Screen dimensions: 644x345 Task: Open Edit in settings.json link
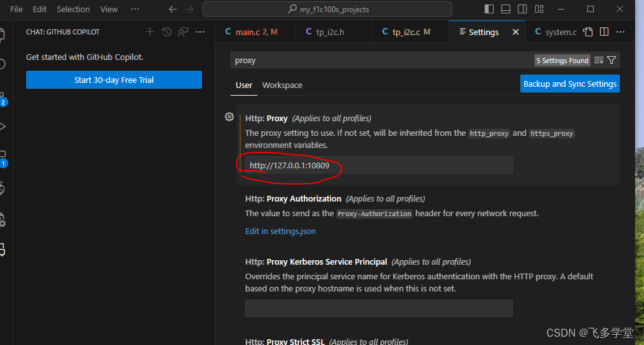[x=280, y=231]
